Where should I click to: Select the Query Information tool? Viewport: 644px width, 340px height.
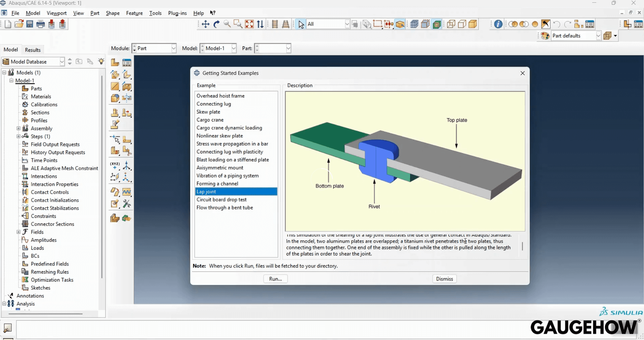(498, 24)
